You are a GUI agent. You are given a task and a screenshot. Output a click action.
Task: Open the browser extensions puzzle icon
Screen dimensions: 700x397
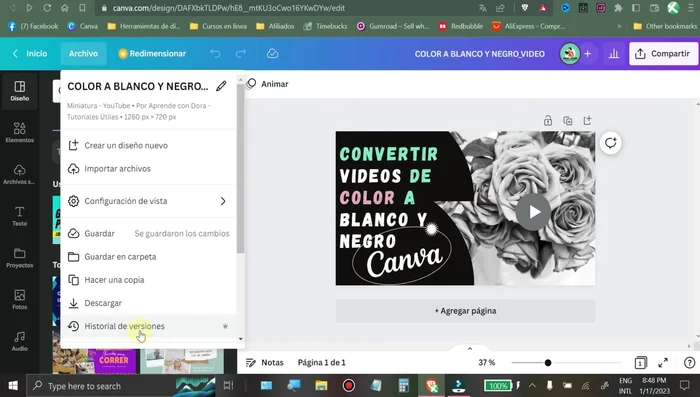pos(618,8)
